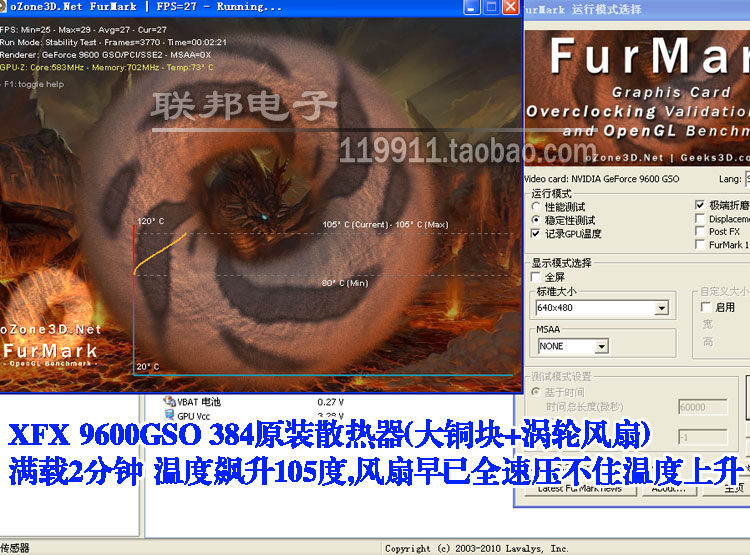Open the MSAA NONE dropdown
This screenshot has width=750, height=555.
point(601,346)
